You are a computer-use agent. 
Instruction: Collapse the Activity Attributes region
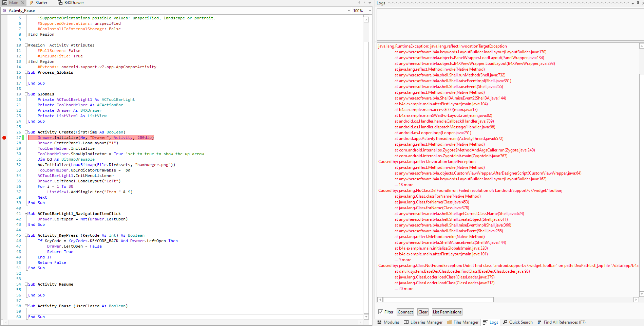(x=26, y=45)
